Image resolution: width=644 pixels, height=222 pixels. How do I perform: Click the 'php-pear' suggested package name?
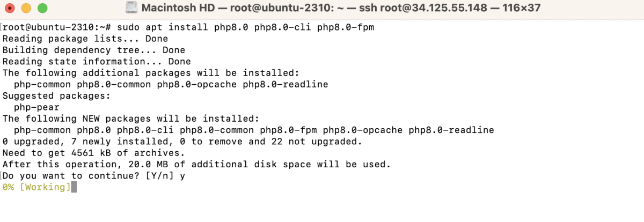(37, 107)
